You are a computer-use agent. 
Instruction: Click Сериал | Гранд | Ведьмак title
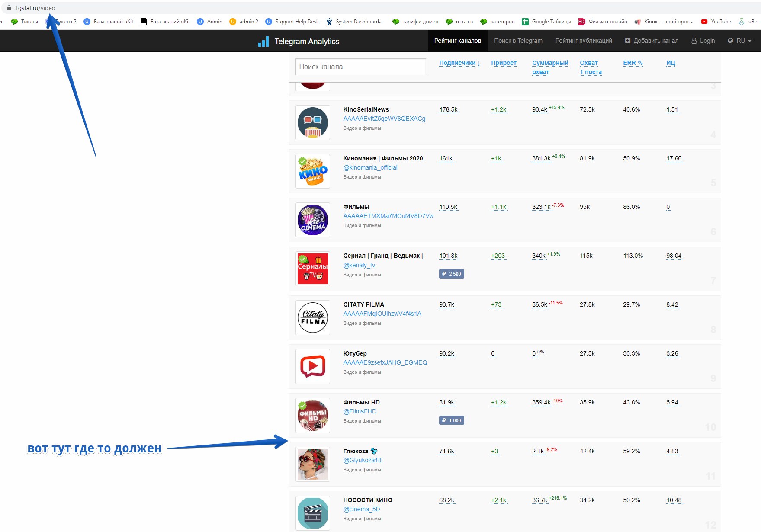tap(383, 256)
